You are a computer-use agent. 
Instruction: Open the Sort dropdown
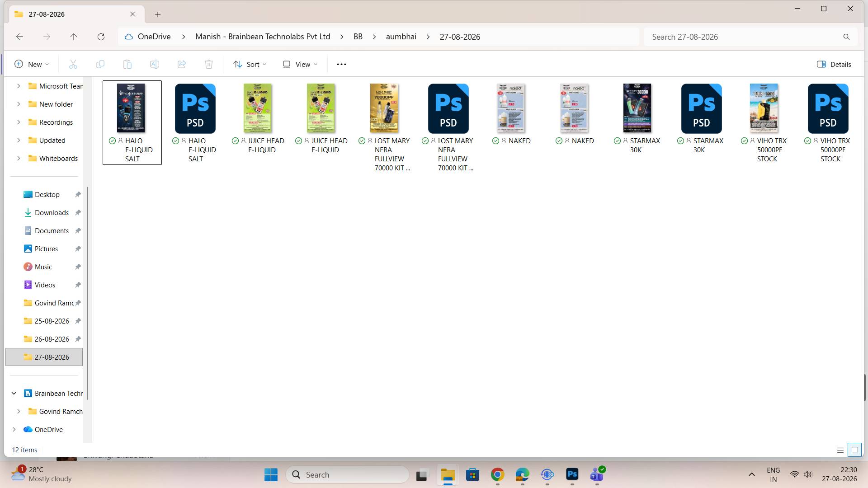pyautogui.click(x=250, y=64)
